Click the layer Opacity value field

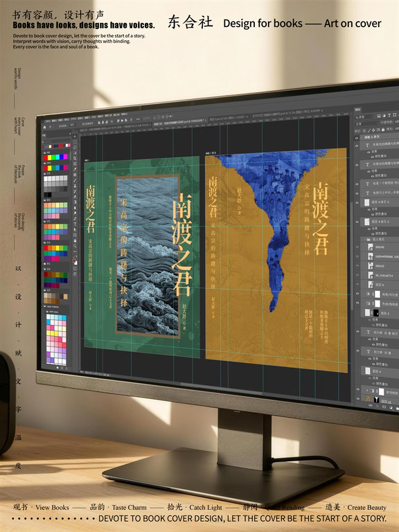[x=397, y=121]
